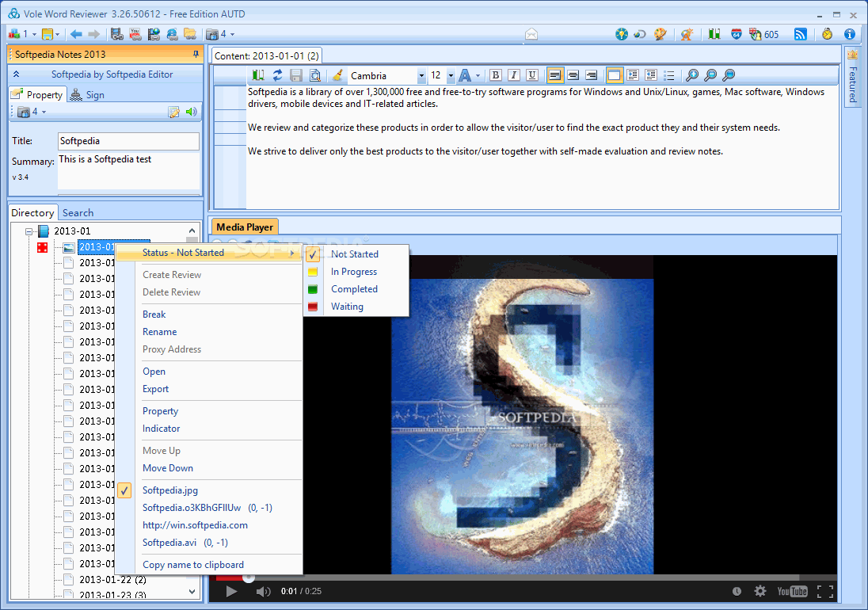The image size is (868, 610).
Task: Click the blue info icon
Action: click(x=850, y=34)
